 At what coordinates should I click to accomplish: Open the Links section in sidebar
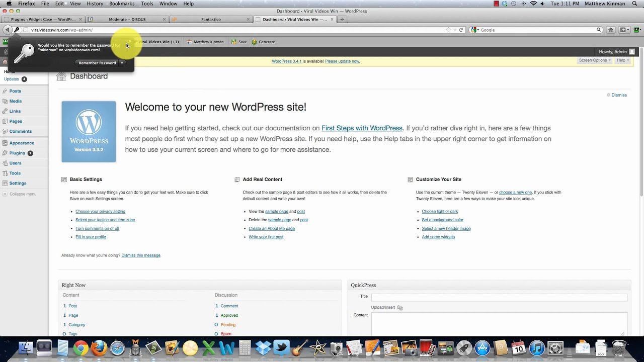click(15, 111)
